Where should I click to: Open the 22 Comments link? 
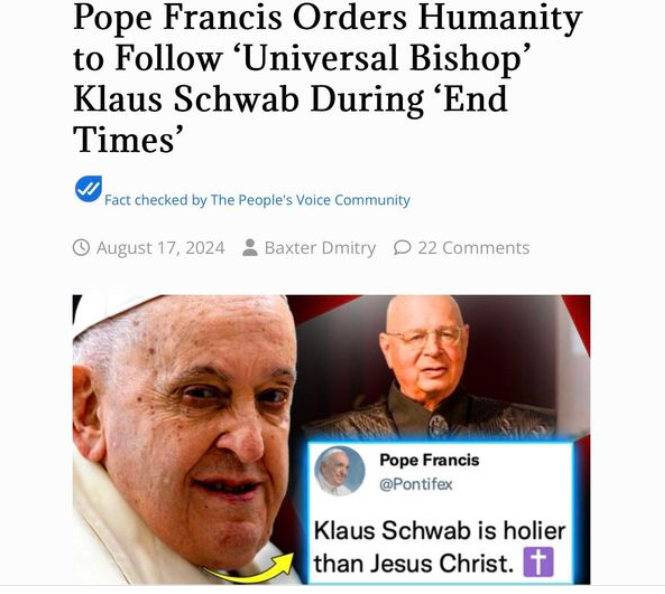click(474, 248)
